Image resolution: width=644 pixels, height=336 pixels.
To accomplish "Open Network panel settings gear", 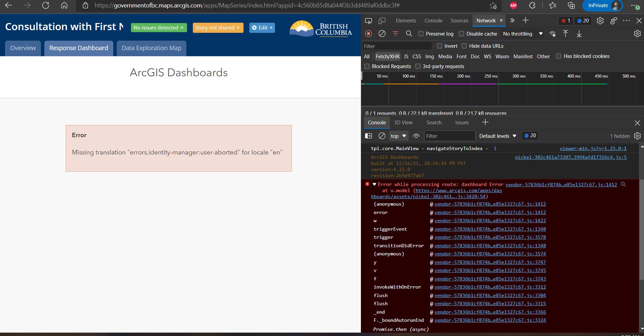I will pyautogui.click(x=637, y=34).
